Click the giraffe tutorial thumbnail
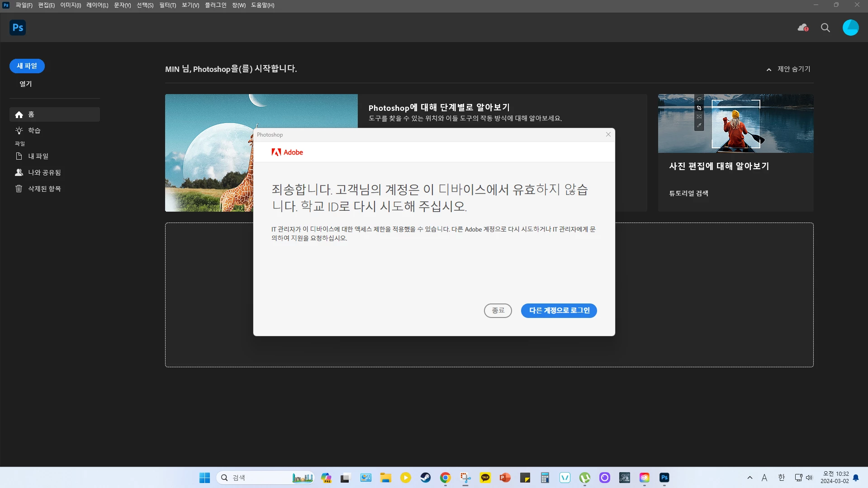The image size is (868, 488). click(x=209, y=153)
